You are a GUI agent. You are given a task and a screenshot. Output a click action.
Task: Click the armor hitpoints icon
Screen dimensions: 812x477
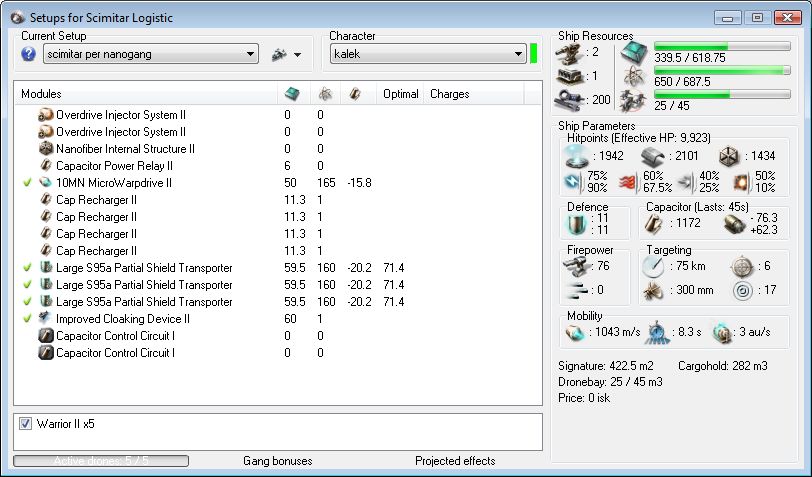tap(652, 156)
